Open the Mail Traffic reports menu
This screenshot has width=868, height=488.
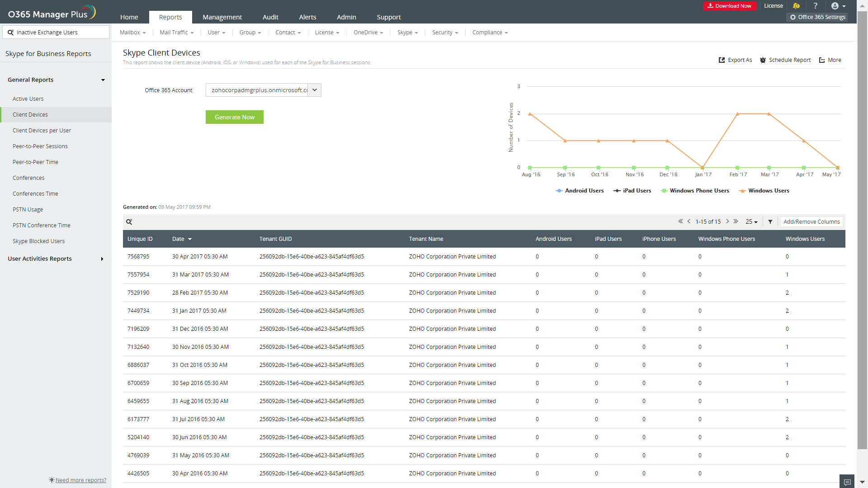176,33
